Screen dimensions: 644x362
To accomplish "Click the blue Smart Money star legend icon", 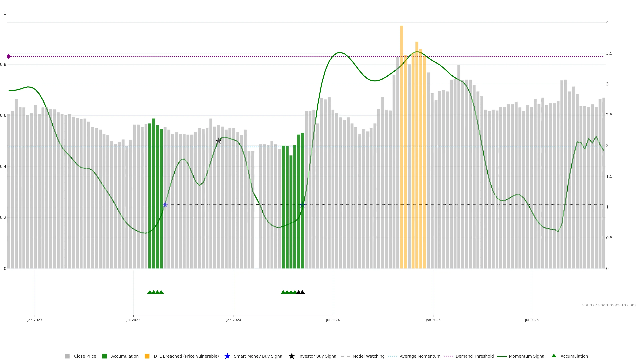I will 227,356.
